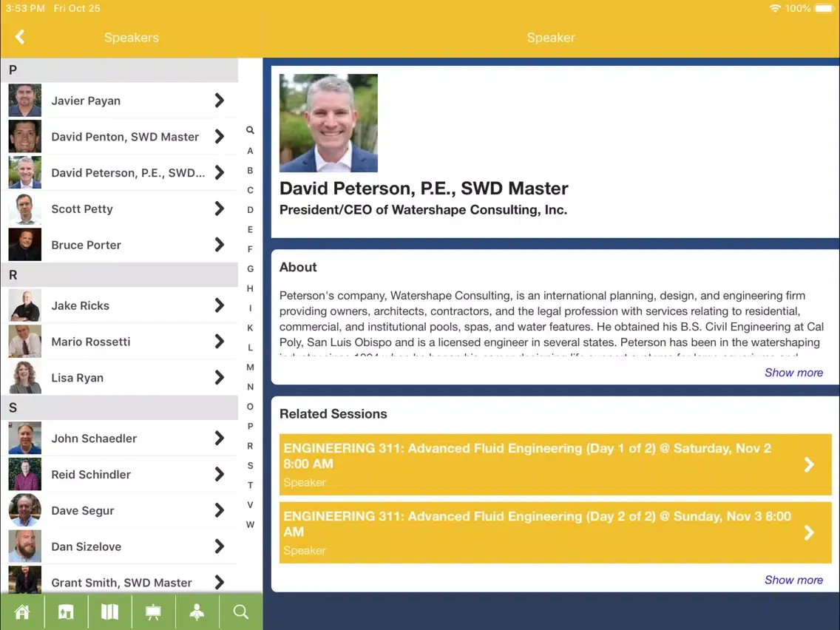Open Grant Smith's row chevron
This screenshot has height=630, width=840.
[219, 583]
